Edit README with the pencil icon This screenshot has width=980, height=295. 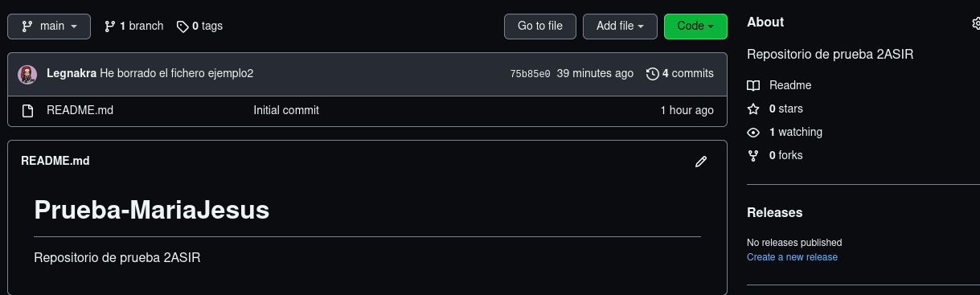[x=701, y=162]
